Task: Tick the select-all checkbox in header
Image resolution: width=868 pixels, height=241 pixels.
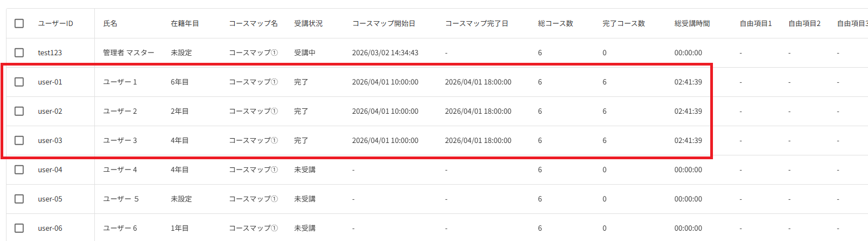Action: [19, 23]
